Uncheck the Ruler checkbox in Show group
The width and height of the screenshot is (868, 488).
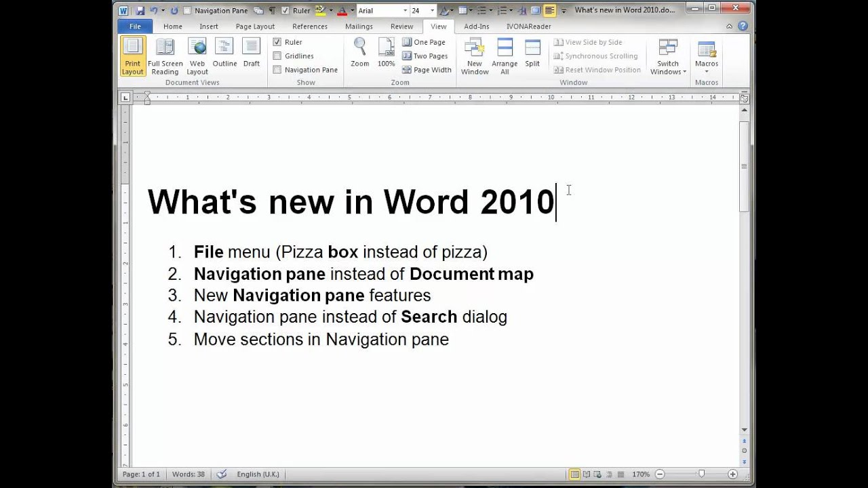277,42
